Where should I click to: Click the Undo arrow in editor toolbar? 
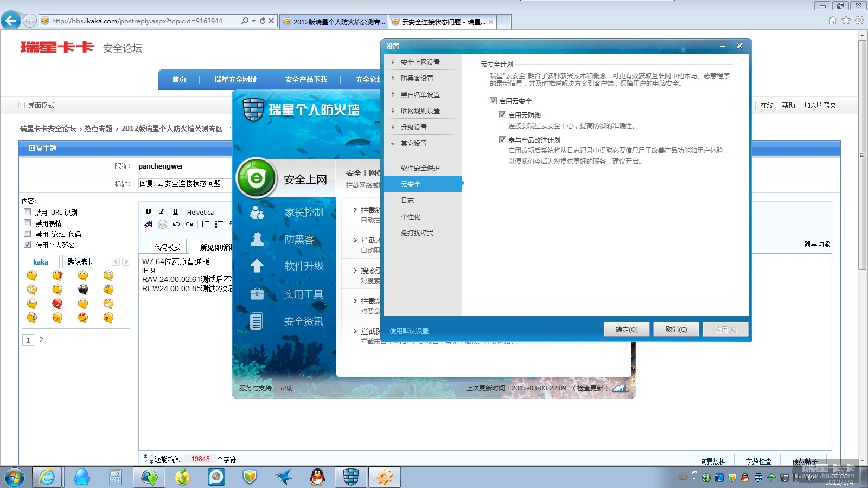click(176, 224)
